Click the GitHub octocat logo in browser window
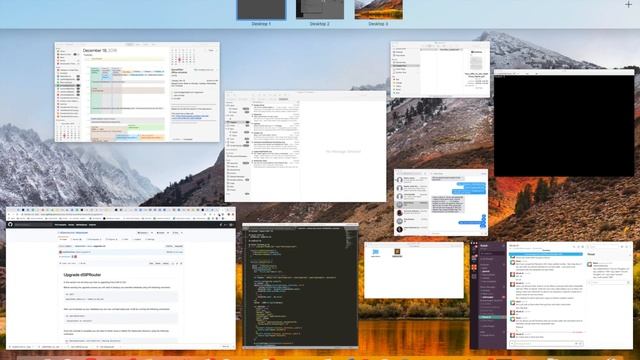 [10, 224]
